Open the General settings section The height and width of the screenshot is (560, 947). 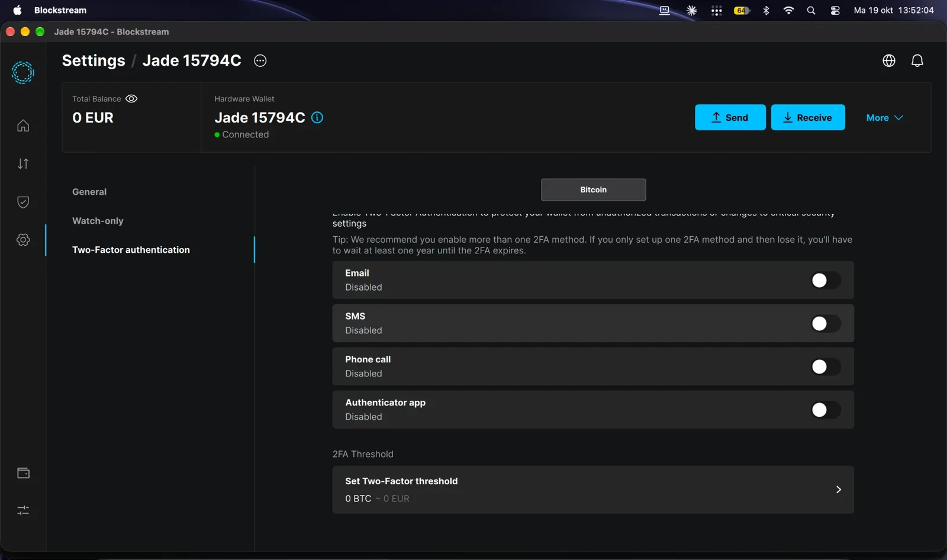89,192
